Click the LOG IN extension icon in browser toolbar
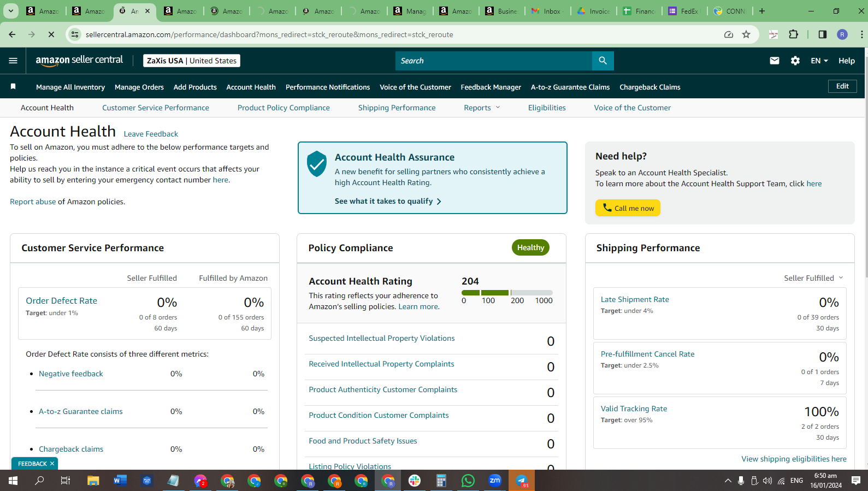The width and height of the screenshot is (868, 491). [x=773, y=34]
